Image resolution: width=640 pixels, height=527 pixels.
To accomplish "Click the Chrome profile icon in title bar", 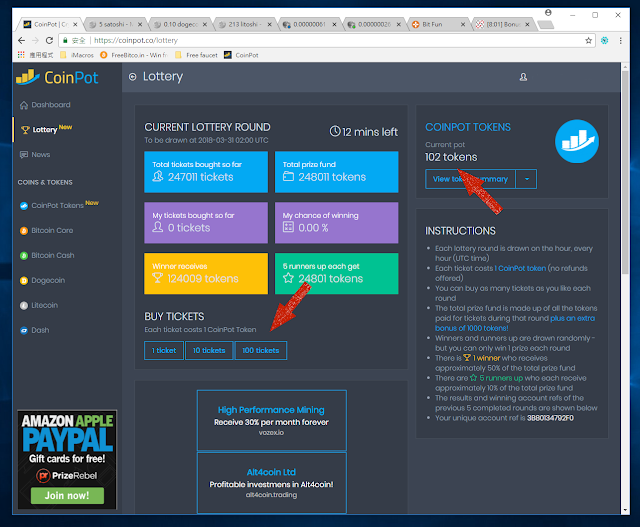I will click(x=548, y=13).
